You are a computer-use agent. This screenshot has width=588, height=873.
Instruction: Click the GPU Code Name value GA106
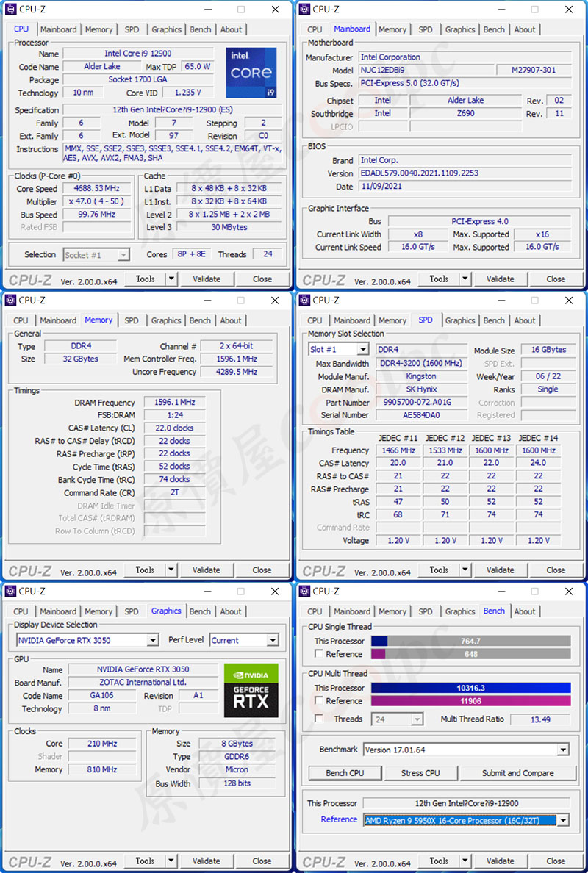pyautogui.click(x=102, y=695)
